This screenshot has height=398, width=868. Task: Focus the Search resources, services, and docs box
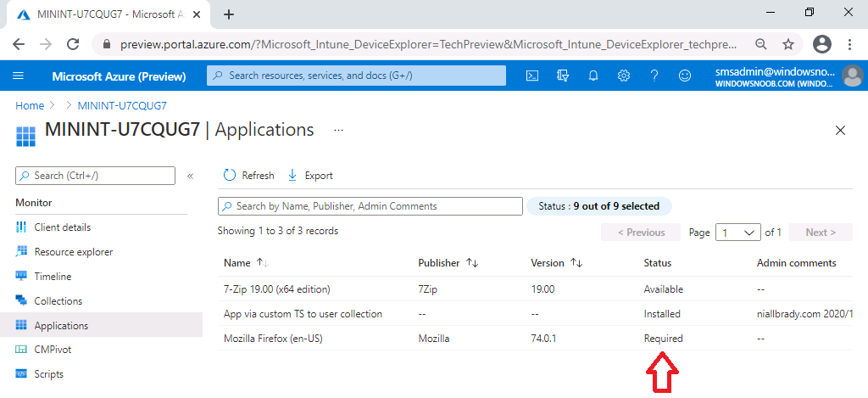(x=356, y=76)
